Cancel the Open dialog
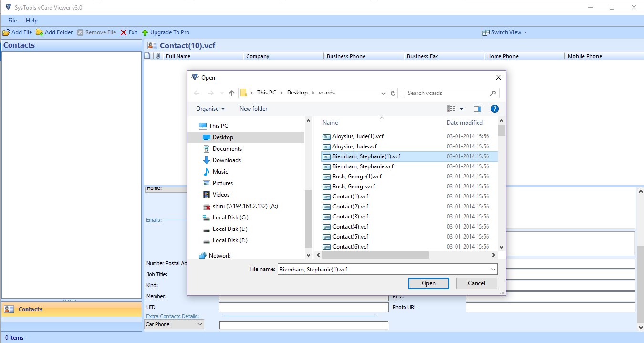Image resolution: width=644 pixels, height=343 pixels. 476,283
